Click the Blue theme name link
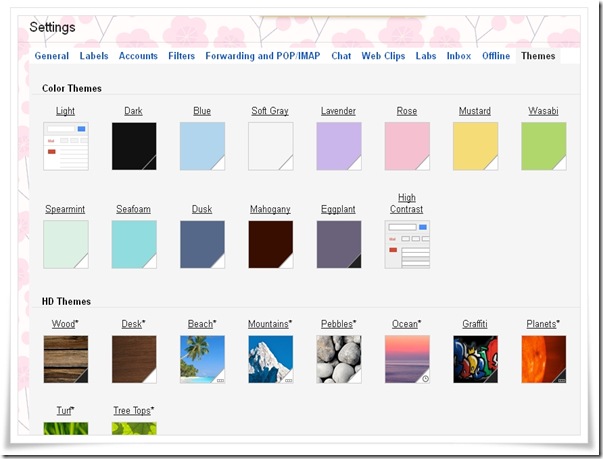This screenshot has width=603, height=459. (x=202, y=111)
